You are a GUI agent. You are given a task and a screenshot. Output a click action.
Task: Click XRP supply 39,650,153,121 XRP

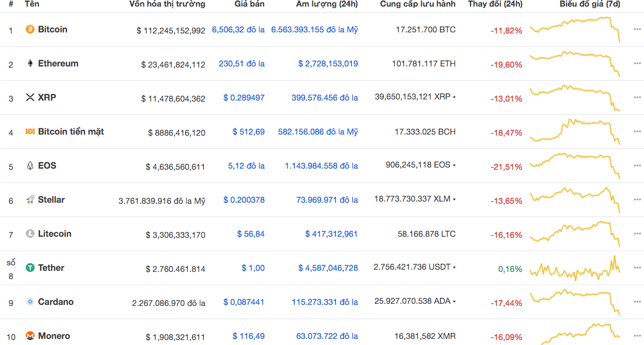[x=413, y=97]
